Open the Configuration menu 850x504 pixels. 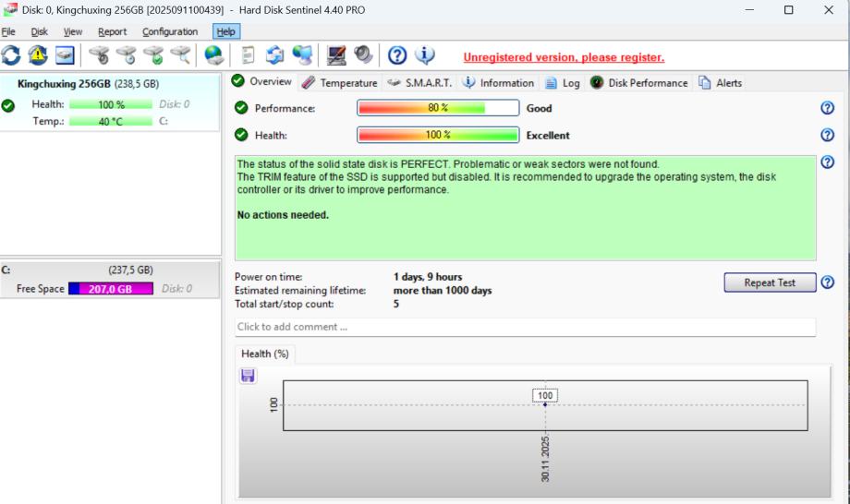click(170, 31)
